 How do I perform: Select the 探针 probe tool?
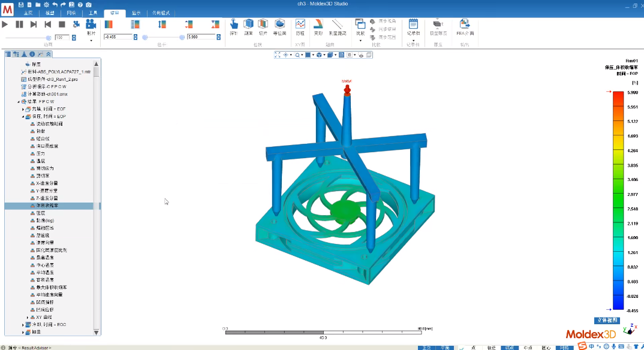[x=234, y=27]
